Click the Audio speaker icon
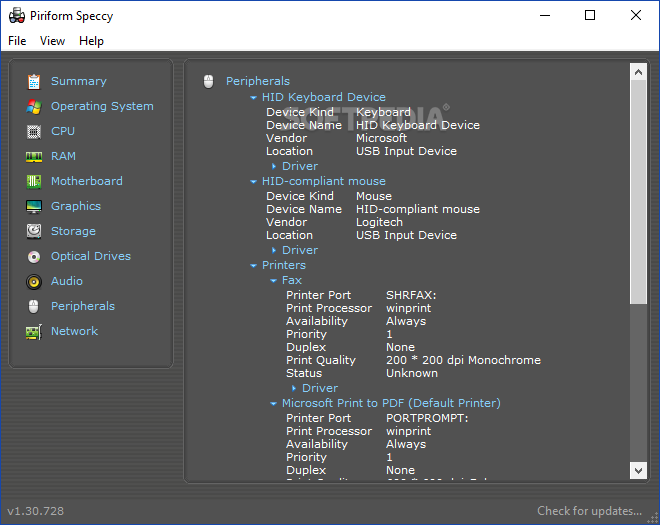Image resolution: width=660 pixels, height=525 pixels. click(34, 282)
